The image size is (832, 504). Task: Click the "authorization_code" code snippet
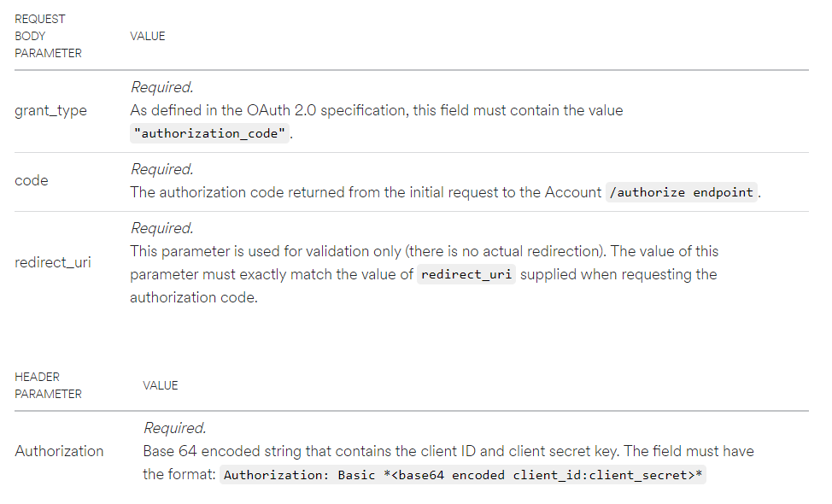point(210,134)
